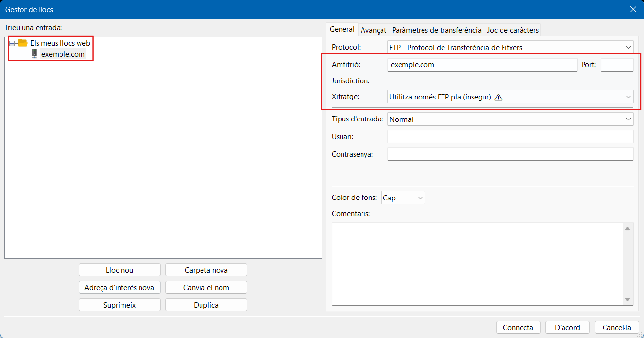Click the Carpeta nova button
This screenshot has height=338, width=644.
point(206,270)
